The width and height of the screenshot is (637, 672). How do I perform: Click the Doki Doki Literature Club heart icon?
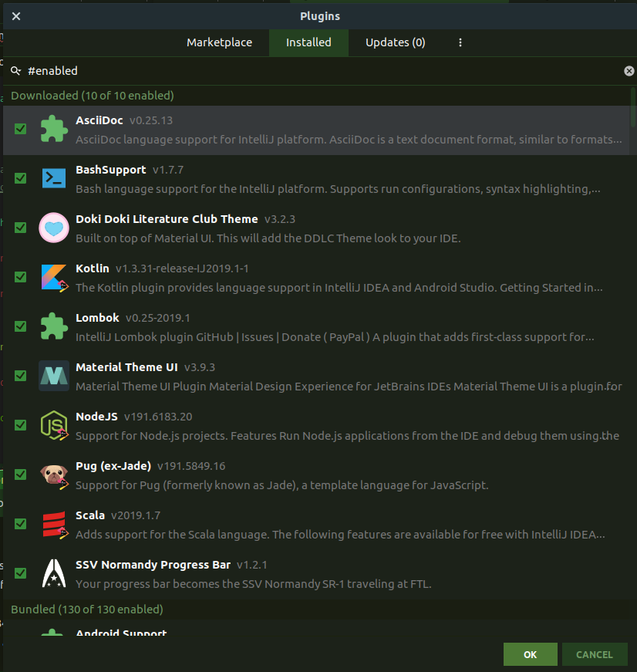(53, 228)
